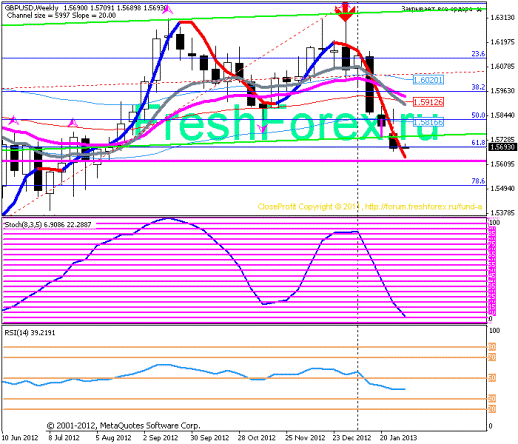Click the magenta arrow marker above the September peak
The image size is (518, 444).
point(168,9)
